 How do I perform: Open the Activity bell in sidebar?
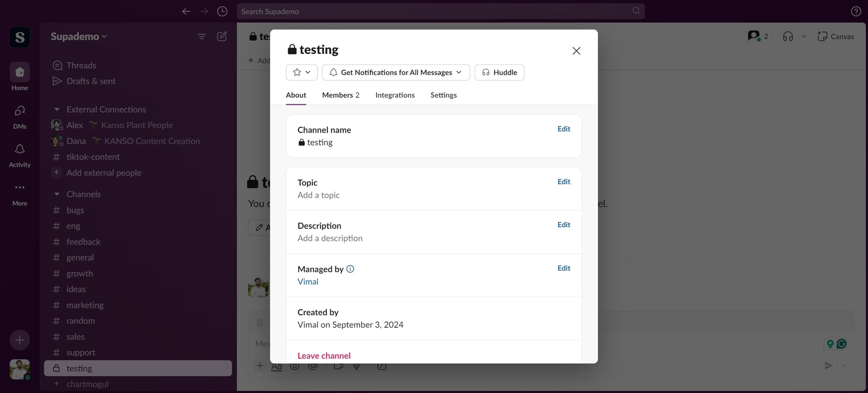(19, 155)
